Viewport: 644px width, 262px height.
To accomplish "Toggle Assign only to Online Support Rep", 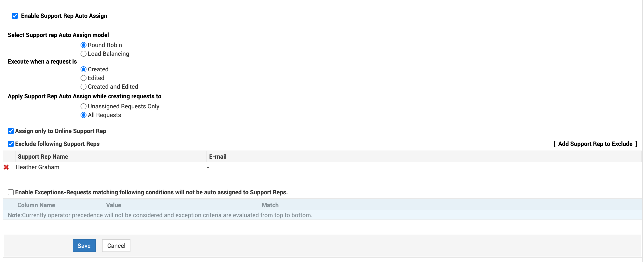I will 11,131.
